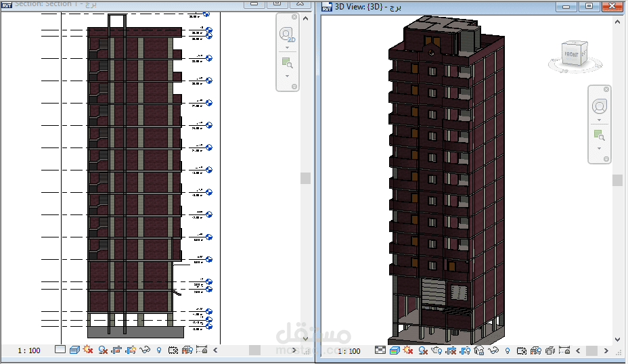
Task: Click left arrow of Section horizontal scrollbar
Action: [x=215, y=350]
